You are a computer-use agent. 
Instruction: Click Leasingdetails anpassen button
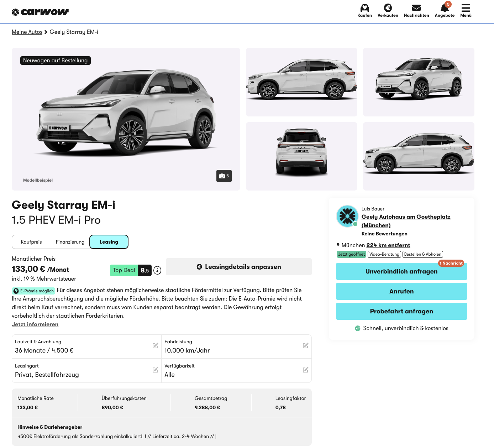click(239, 267)
